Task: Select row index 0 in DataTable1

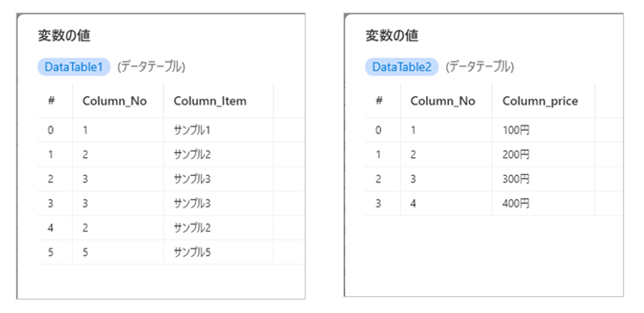Action: [x=50, y=130]
